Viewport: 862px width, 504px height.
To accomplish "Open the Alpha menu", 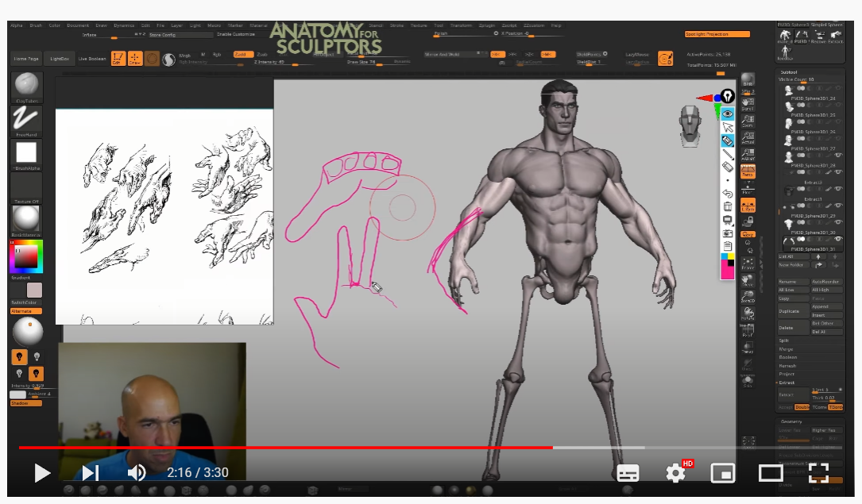I will [17, 25].
